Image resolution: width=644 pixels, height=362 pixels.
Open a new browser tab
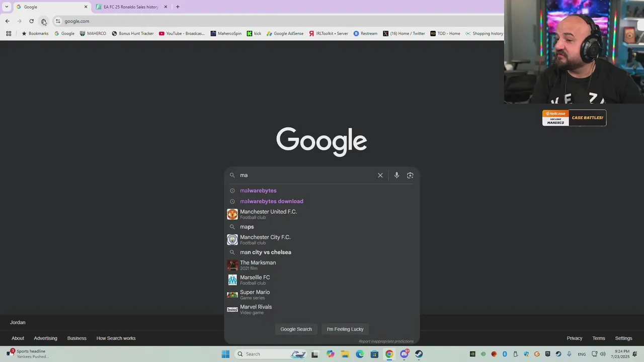click(x=178, y=7)
